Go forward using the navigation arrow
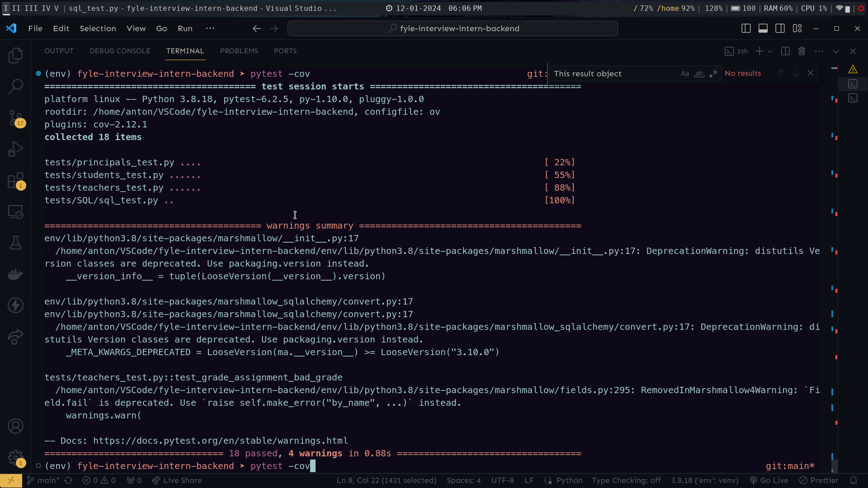The width and height of the screenshot is (868, 488). 274,28
